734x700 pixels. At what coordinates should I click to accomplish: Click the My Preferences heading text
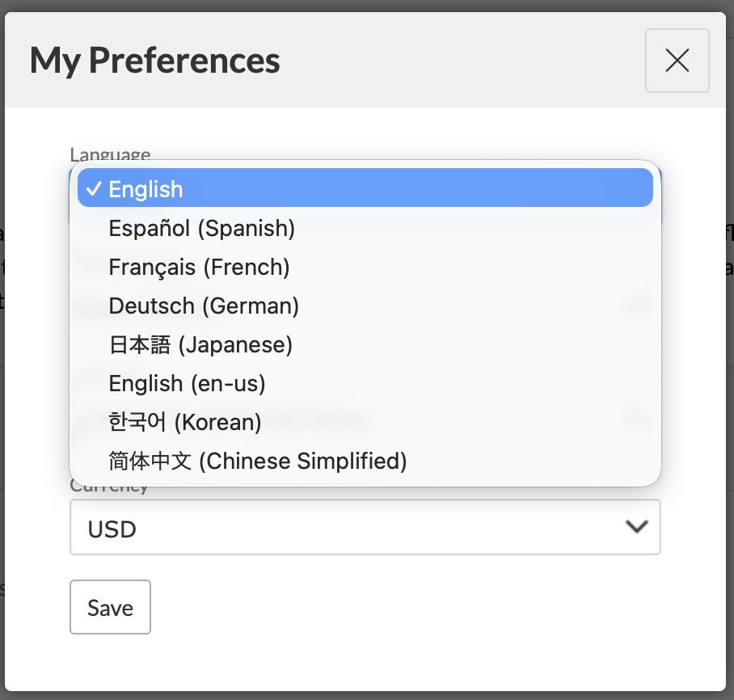[154, 61]
